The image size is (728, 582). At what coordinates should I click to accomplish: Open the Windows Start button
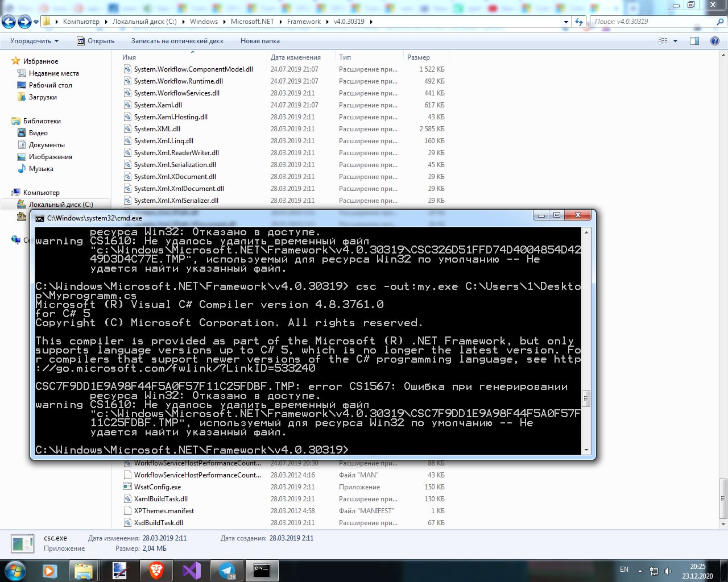(15, 570)
